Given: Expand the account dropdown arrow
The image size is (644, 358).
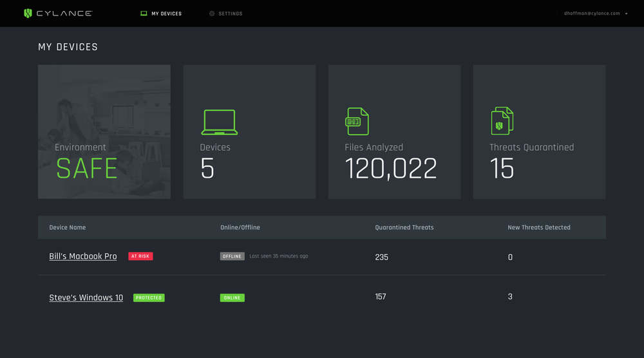Looking at the screenshot, I should click(627, 14).
